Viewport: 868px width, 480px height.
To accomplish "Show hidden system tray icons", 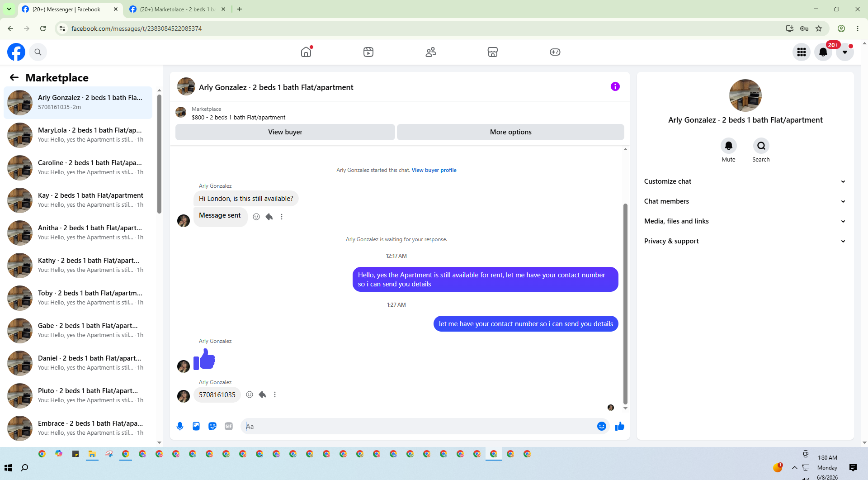I will 794,467.
